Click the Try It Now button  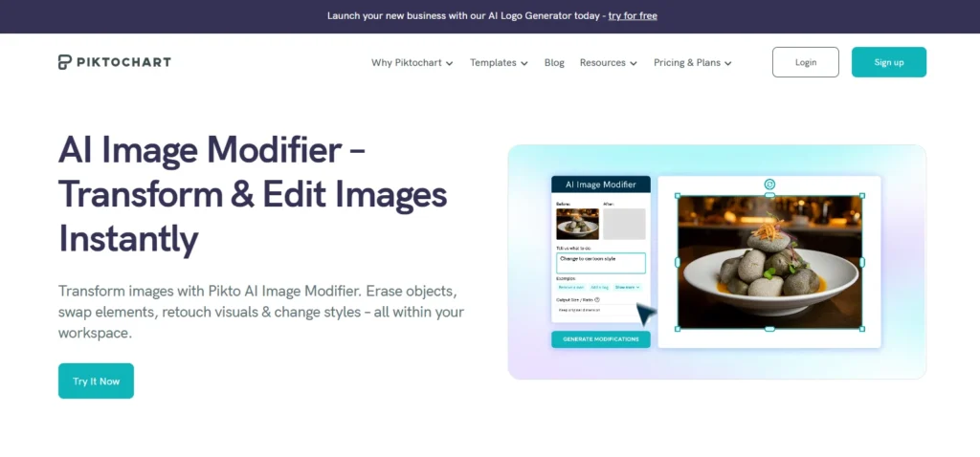pos(97,381)
